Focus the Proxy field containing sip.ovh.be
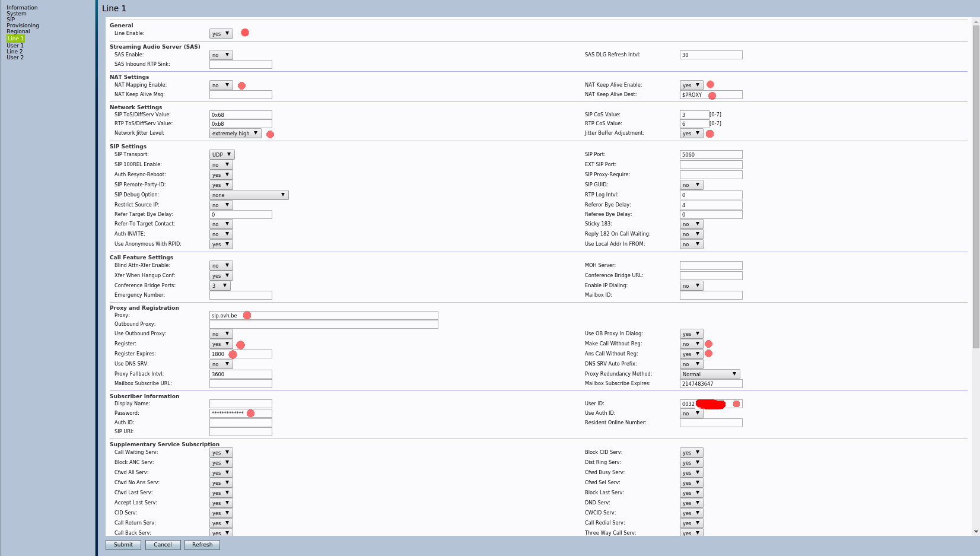The image size is (980, 556). [323, 316]
